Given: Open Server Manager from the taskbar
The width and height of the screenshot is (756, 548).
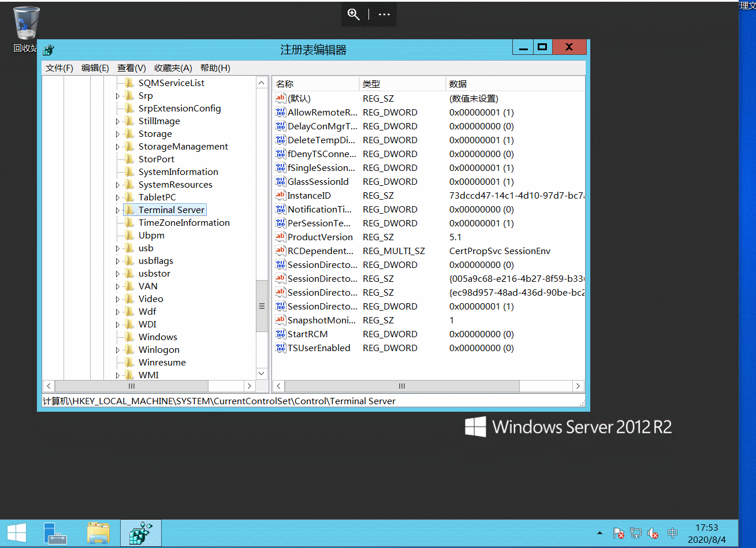Looking at the screenshot, I should [x=55, y=533].
